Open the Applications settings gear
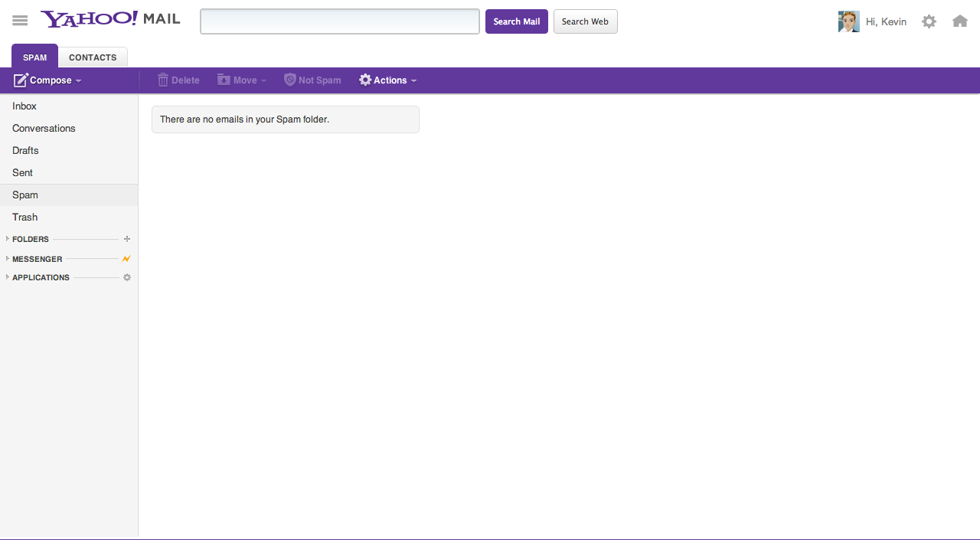The image size is (980, 540). 126,277
